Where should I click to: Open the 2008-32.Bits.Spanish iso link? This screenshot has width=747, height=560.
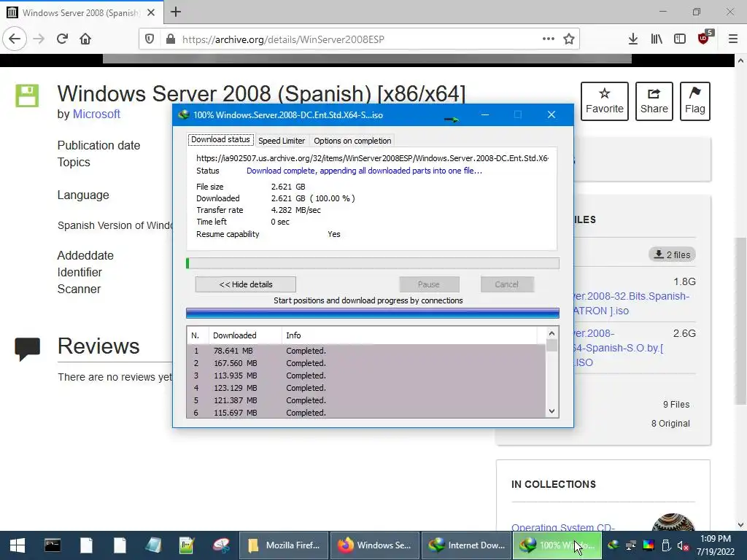pyautogui.click(x=632, y=303)
